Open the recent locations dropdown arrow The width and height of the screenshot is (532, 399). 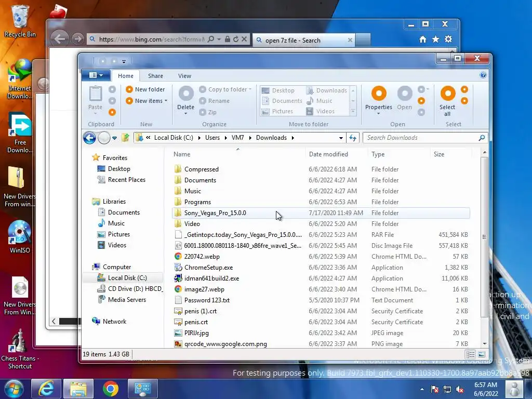tap(115, 138)
